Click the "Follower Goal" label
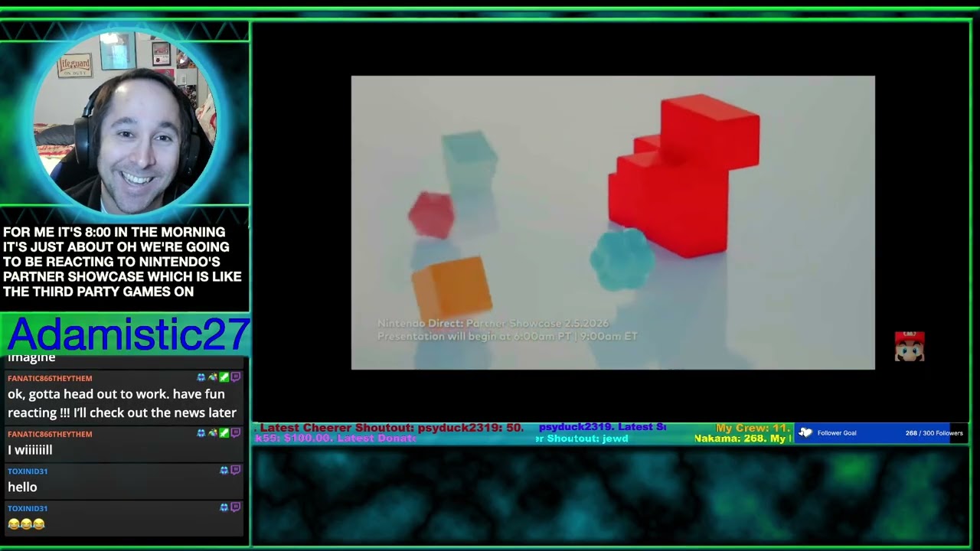The width and height of the screenshot is (980, 551). 837,433
